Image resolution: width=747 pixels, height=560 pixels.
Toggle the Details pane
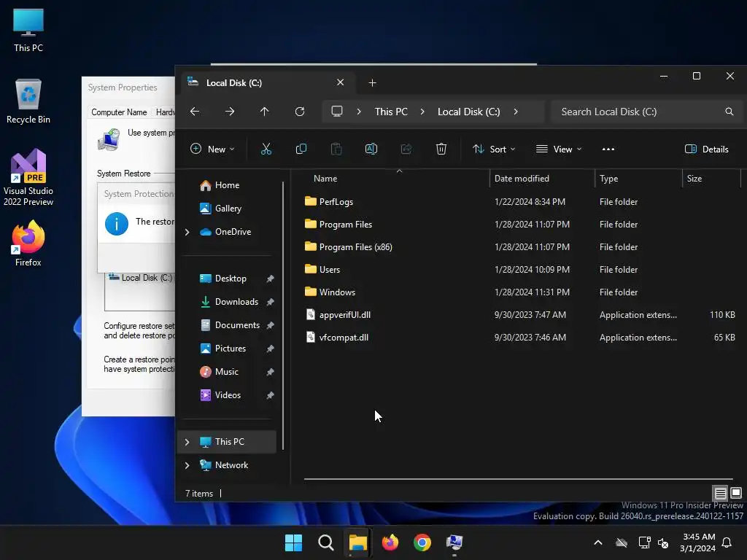tap(706, 149)
